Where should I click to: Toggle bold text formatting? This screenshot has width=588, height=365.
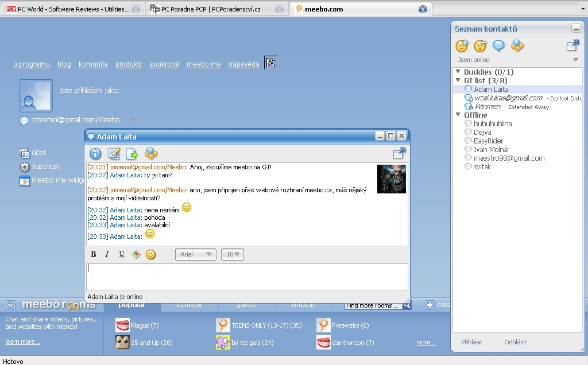point(94,254)
